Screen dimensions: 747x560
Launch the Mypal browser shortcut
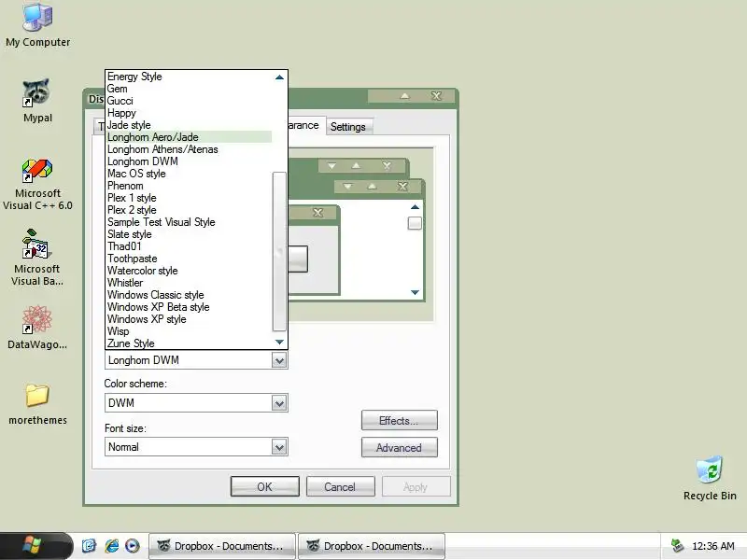(37, 101)
